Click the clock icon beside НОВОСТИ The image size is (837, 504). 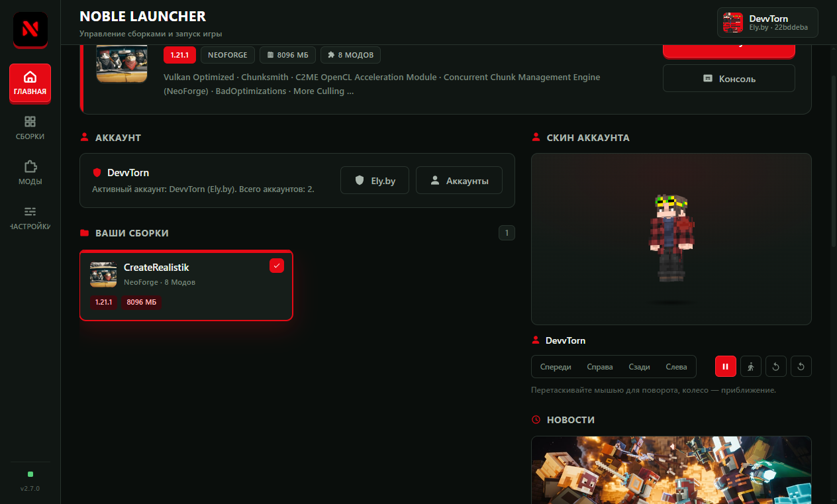[x=536, y=420]
